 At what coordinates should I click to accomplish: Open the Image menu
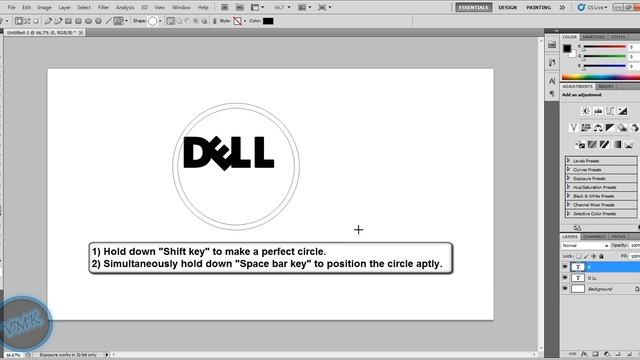(44, 7)
